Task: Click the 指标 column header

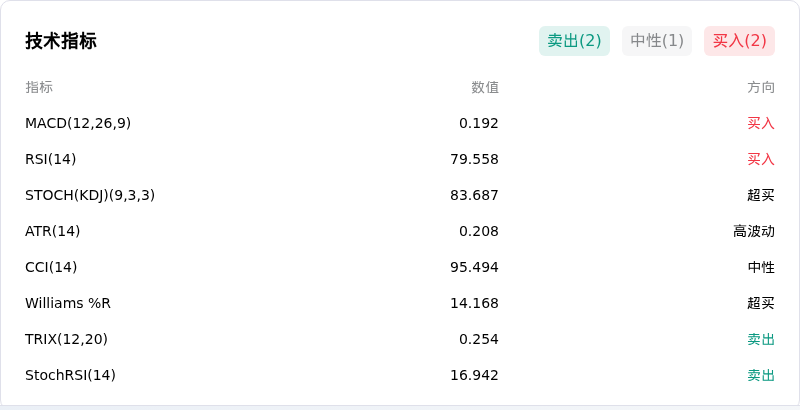Action: click(x=39, y=87)
